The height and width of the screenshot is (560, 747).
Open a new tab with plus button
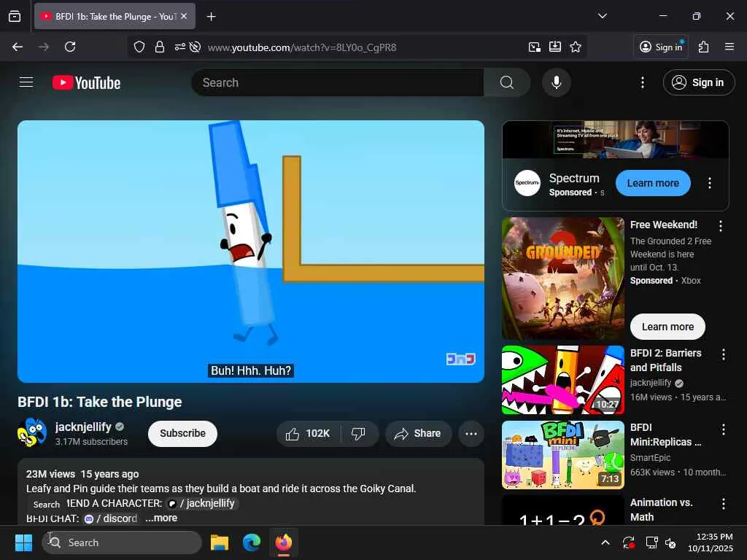tap(211, 17)
